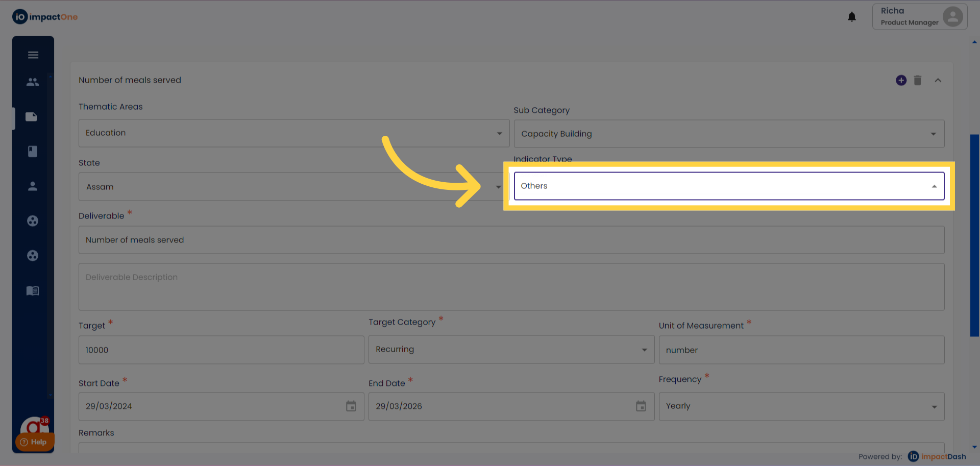The width and height of the screenshot is (980, 466).
Task: Delete deliverable using trash icon
Action: 918,81
